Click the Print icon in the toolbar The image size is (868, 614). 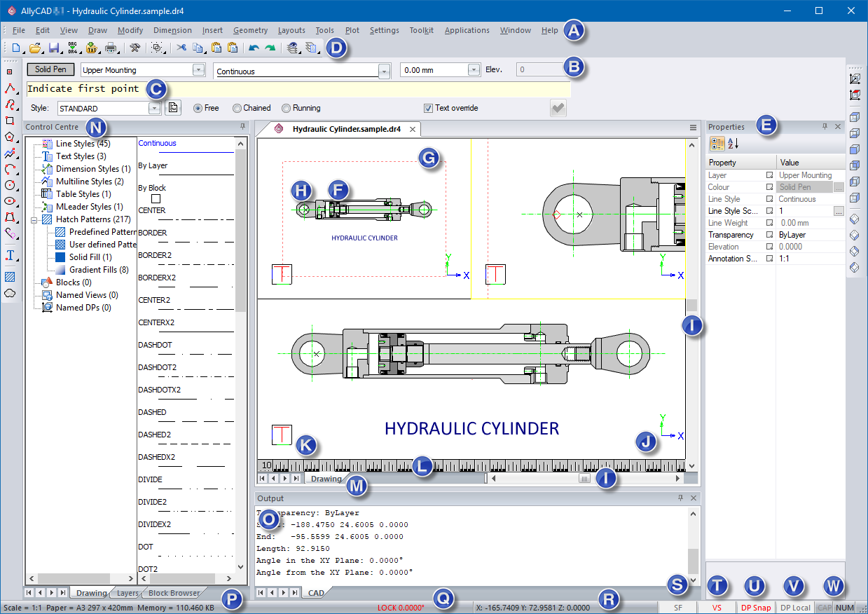point(111,48)
